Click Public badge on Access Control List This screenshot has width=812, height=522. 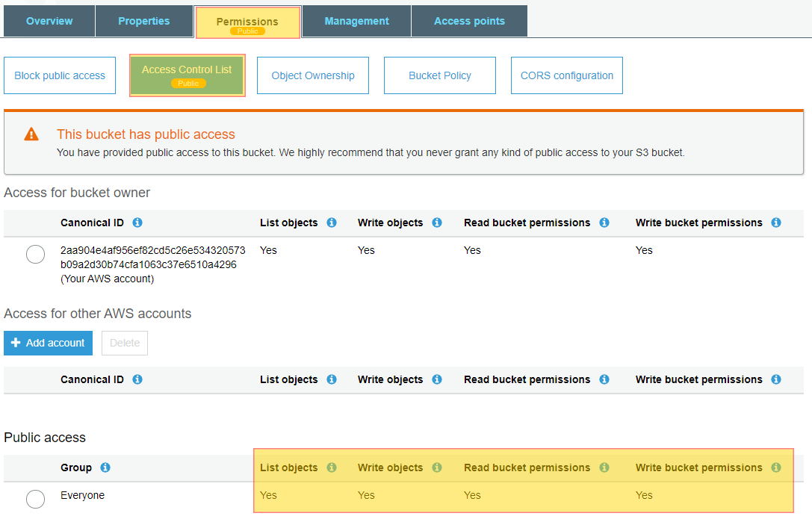188,84
